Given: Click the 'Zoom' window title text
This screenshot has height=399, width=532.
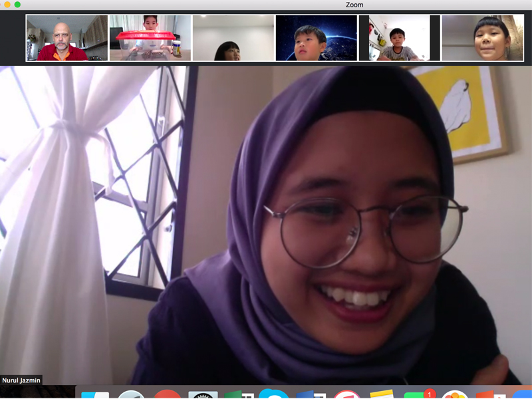Looking at the screenshot, I should click(354, 5).
